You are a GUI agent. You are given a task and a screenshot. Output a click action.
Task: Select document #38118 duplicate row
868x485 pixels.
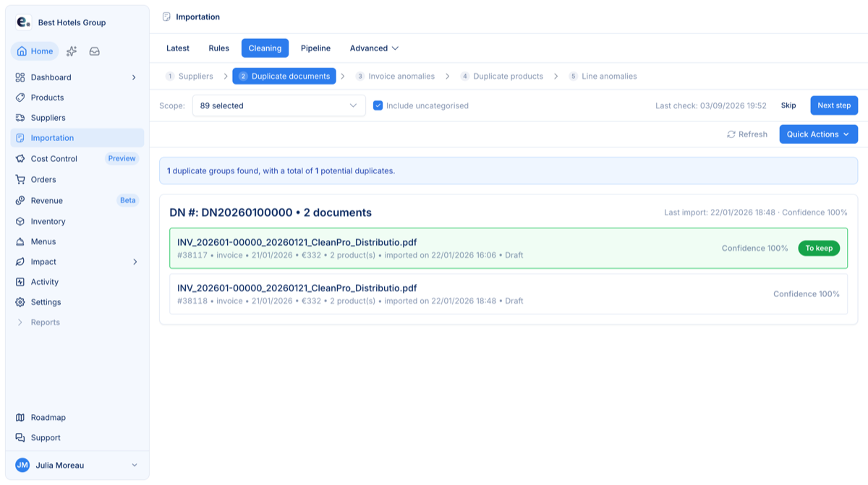click(x=509, y=293)
